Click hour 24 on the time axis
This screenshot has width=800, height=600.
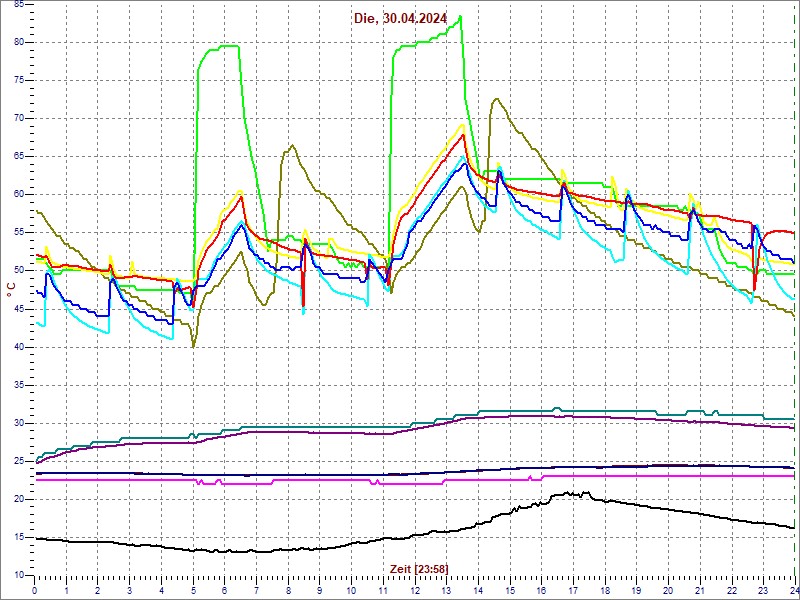coord(794,590)
